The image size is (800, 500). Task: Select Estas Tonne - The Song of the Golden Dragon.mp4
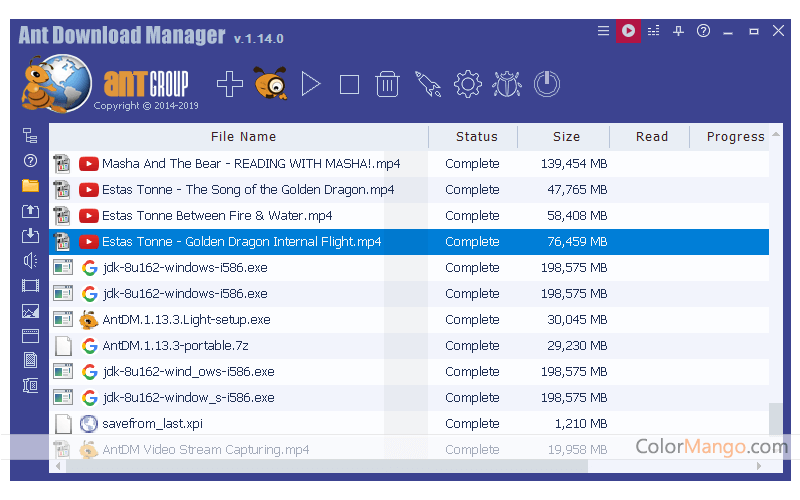click(409, 190)
